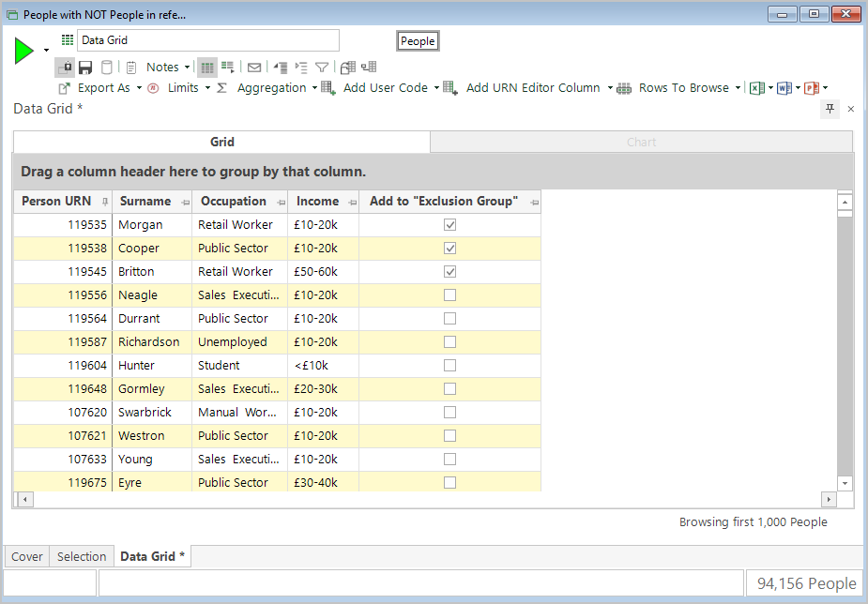Sort by the Surname column header
Viewport: 868px width, 604px height.
(x=152, y=202)
